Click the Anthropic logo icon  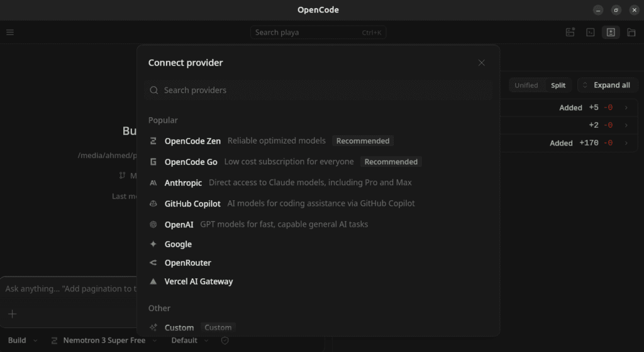(153, 183)
